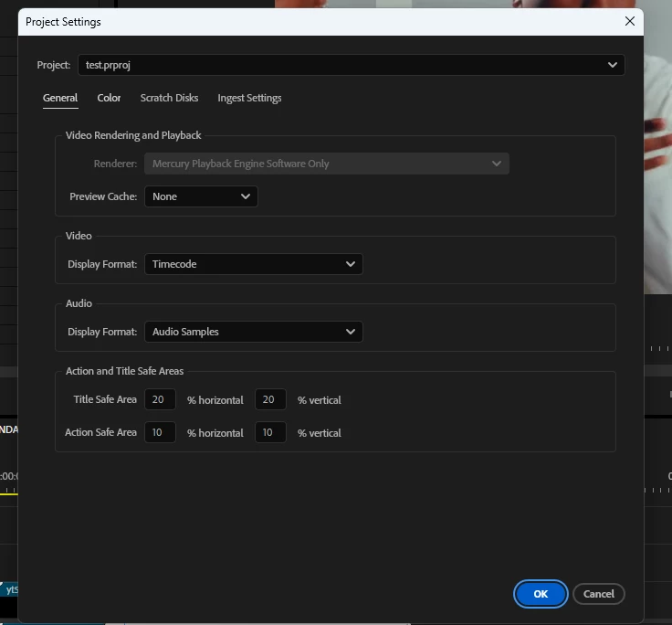This screenshot has width=672, height=625.
Task: Click the Cancel button
Action: pyautogui.click(x=598, y=594)
